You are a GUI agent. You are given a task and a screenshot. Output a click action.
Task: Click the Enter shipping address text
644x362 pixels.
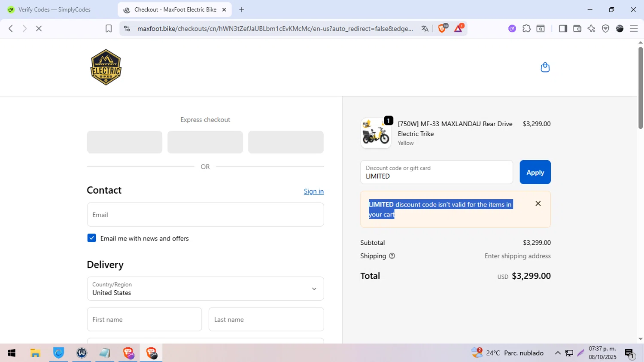[x=517, y=256]
